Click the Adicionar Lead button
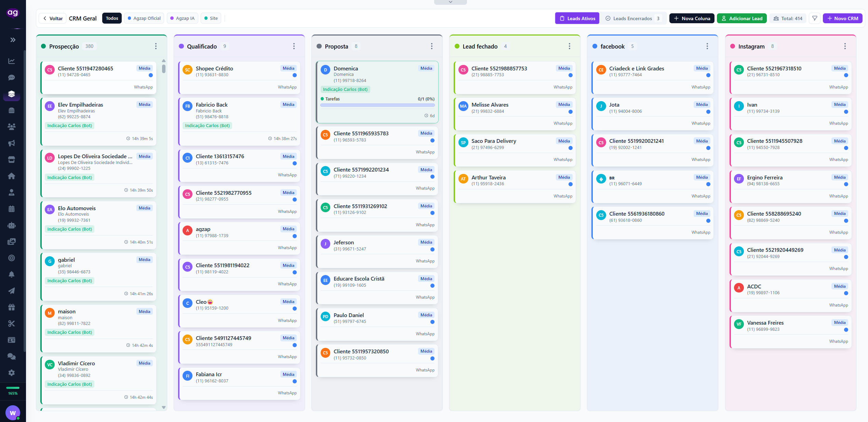This screenshot has height=422, width=868. click(742, 18)
